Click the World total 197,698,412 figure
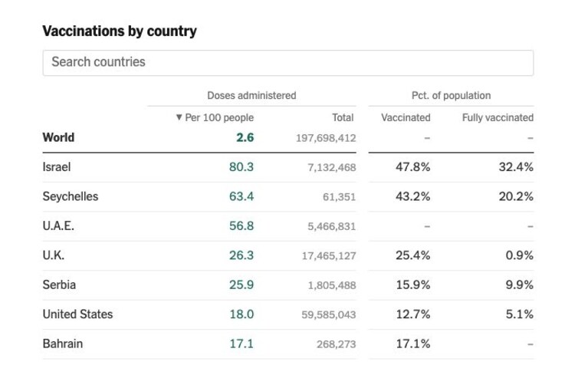 pyautogui.click(x=326, y=138)
